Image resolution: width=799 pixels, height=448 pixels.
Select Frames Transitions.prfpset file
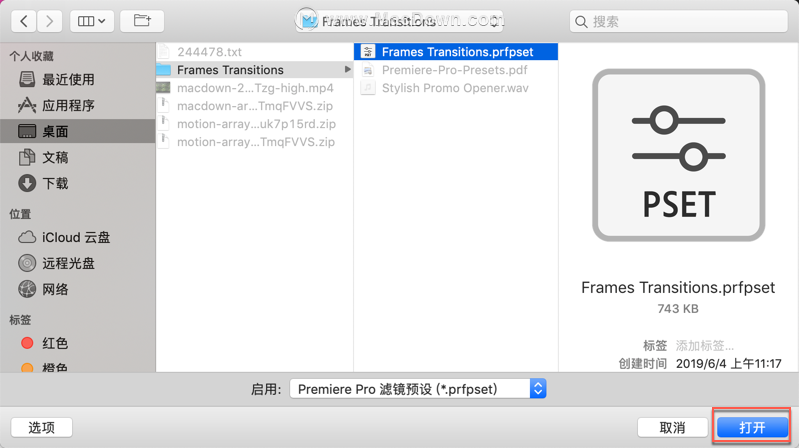point(456,52)
